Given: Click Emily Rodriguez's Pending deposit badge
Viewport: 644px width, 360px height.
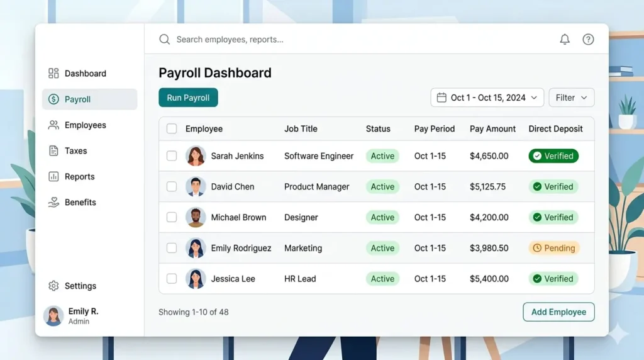Looking at the screenshot, I should pyautogui.click(x=553, y=248).
